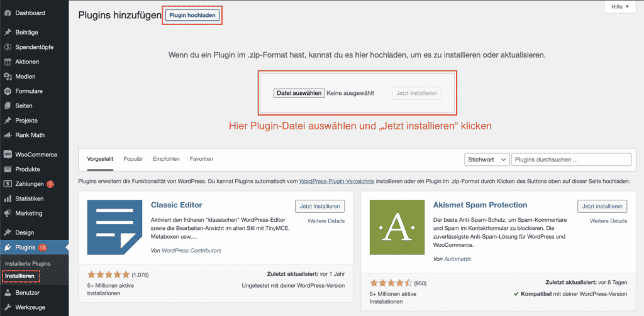Click Ungetestet mit deiner WordPress-Version text

coord(293,286)
